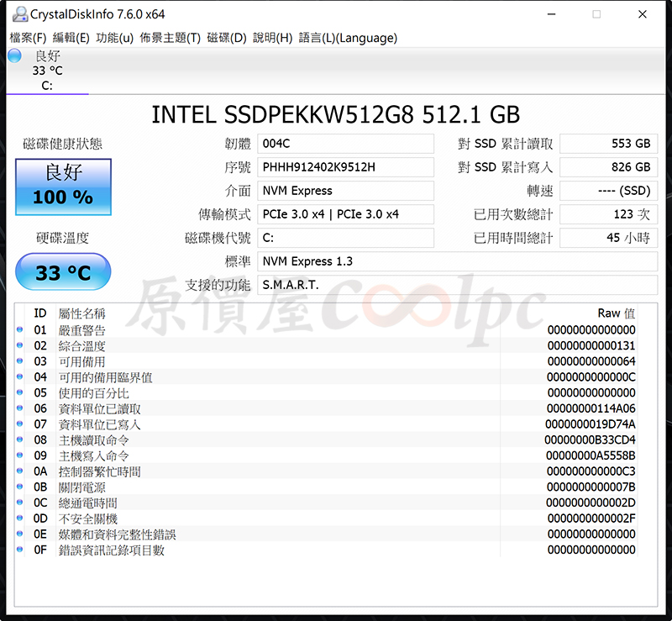672x621 pixels.
Task: Click the power on hours 45 小時
Action: [x=608, y=238]
